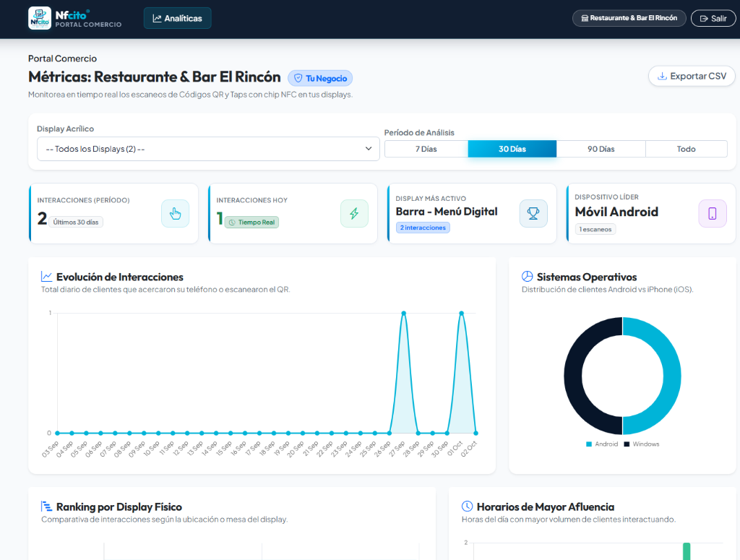This screenshot has width=740, height=560.
Task: Click the Últimos 30 días label
Action: 75,223
